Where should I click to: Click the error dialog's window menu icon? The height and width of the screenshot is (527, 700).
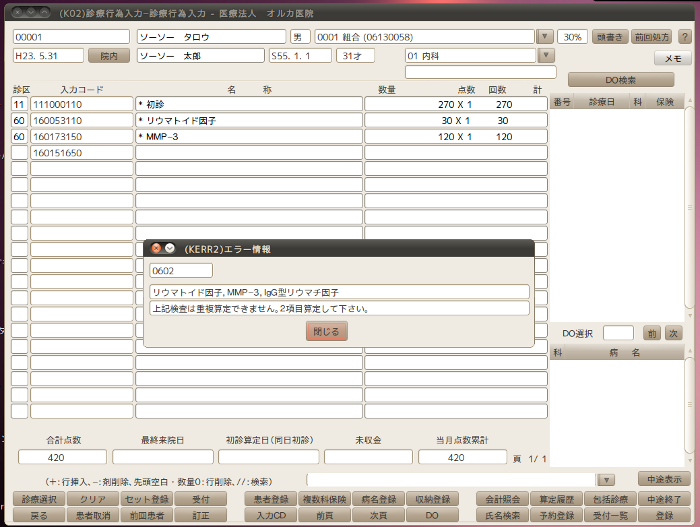pyautogui.click(x=170, y=248)
